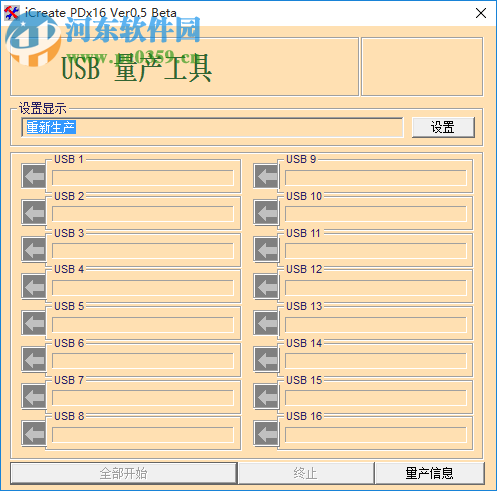Click the USB 6 status field
The width and height of the screenshot is (497, 491).
143,361
